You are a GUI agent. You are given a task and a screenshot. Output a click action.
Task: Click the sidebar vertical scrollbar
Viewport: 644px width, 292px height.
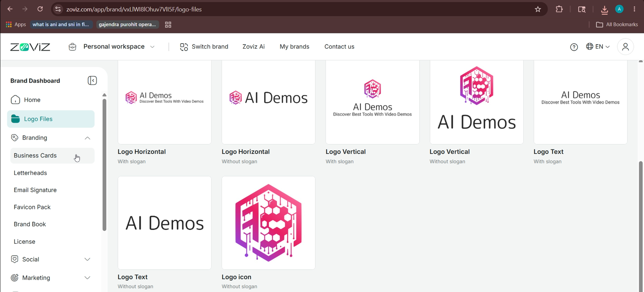104,165
